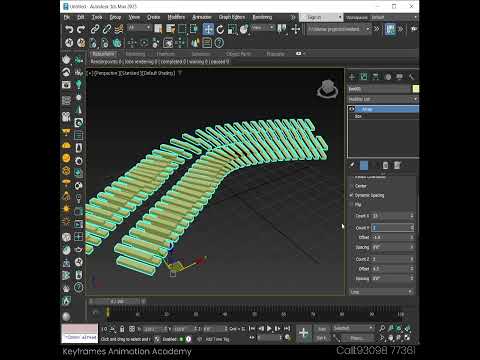The width and height of the screenshot is (480, 360).
Task: Expand the Modifier List dropdown
Action: [x=383, y=99]
